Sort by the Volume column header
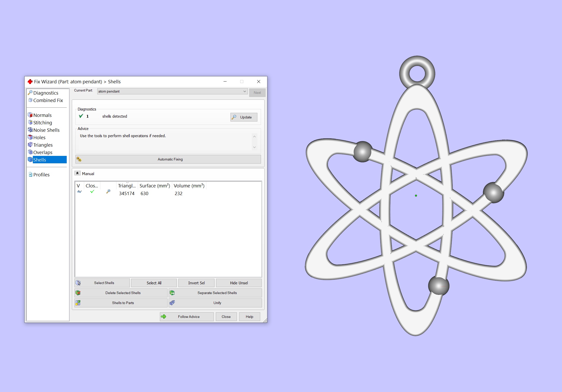This screenshot has height=392, width=562. point(189,186)
